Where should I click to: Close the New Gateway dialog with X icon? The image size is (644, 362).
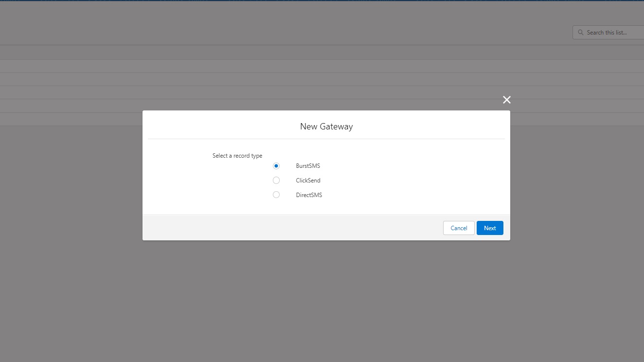[506, 100]
